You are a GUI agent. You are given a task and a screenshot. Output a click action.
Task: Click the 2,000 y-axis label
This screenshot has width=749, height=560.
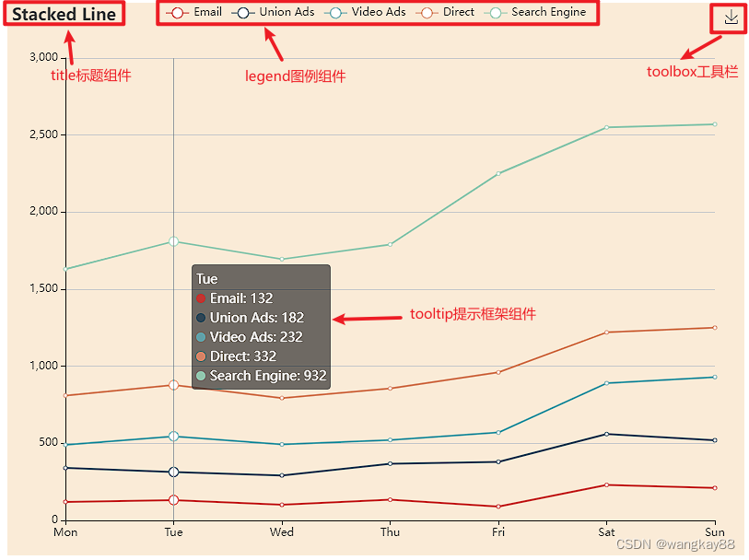click(x=44, y=212)
